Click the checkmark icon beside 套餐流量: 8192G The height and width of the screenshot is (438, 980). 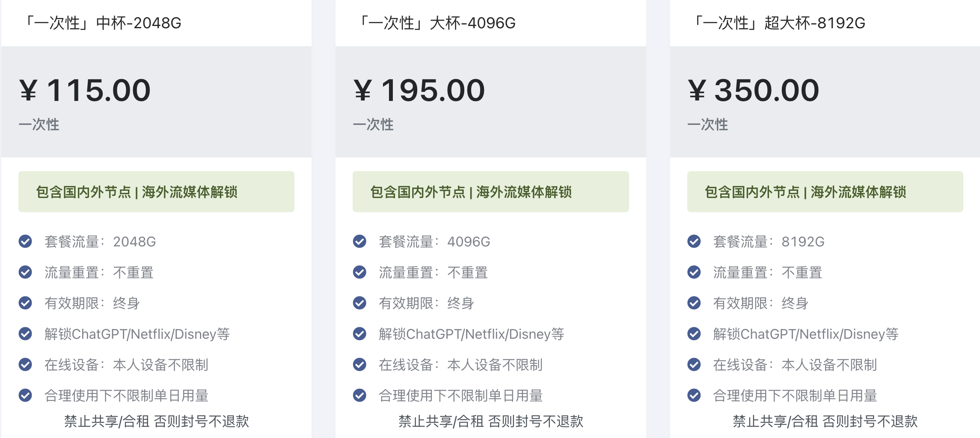pos(694,242)
